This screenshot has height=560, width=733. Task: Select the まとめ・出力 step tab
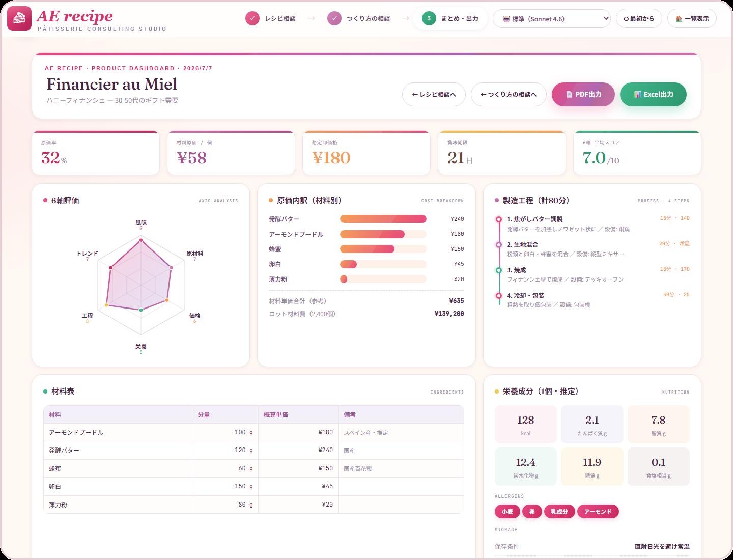pos(450,19)
